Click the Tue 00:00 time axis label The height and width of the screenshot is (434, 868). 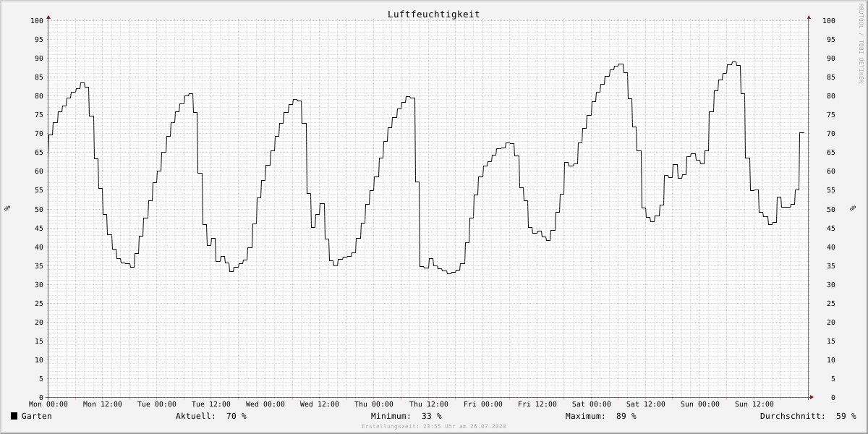tap(157, 404)
